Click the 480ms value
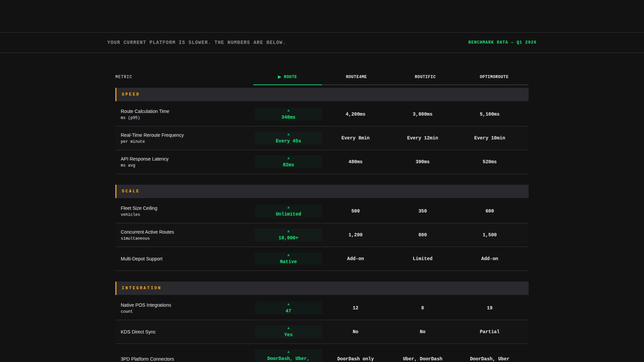The width and height of the screenshot is (644, 362). [x=356, y=162]
